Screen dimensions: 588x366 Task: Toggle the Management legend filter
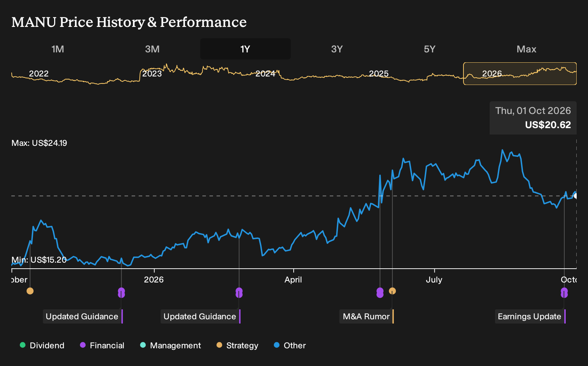pyautogui.click(x=171, y=345)
